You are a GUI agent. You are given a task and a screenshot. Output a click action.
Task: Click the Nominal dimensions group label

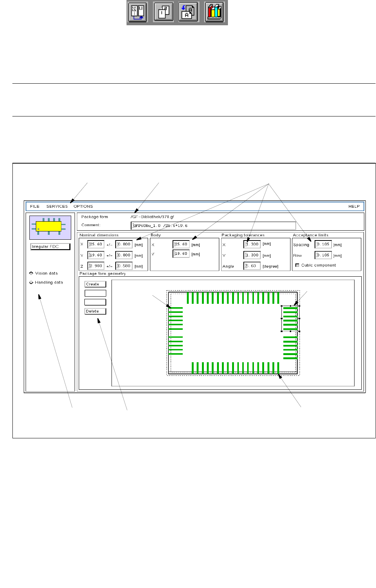[x=99, y=235]
